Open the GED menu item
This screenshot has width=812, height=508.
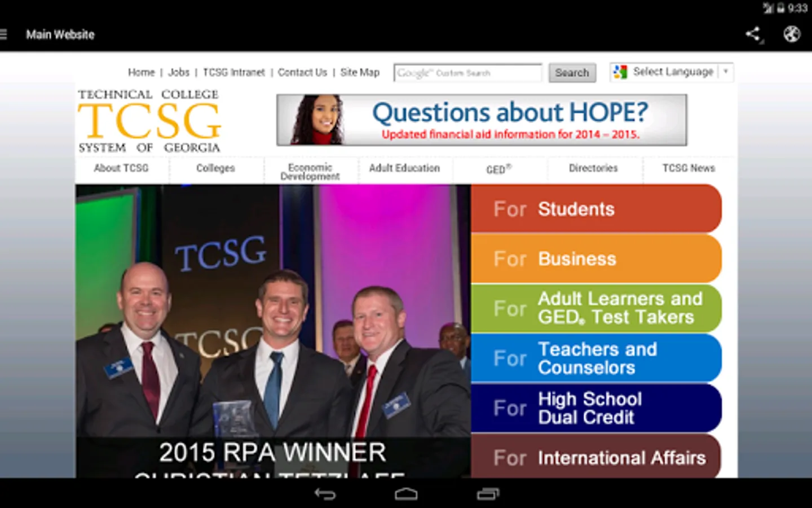[499, 169]
